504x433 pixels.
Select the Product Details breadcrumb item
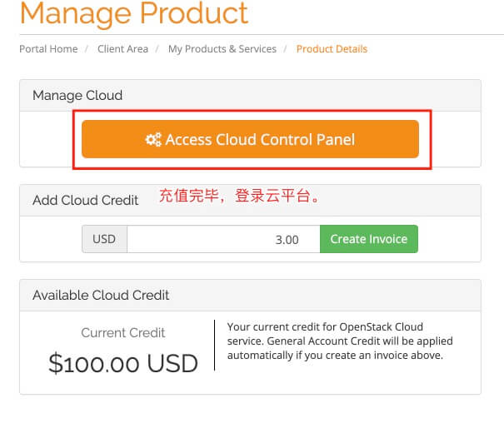[332, 49]
